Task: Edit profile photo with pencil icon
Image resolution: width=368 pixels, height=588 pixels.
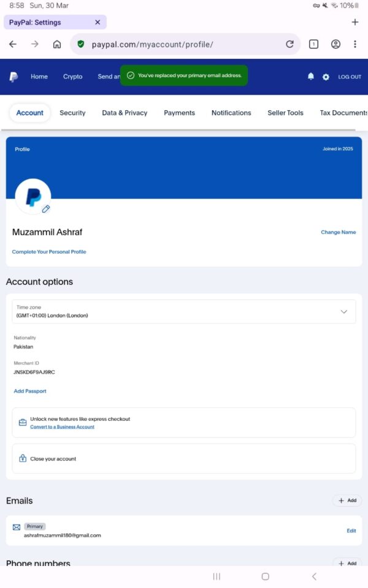Action: pos(46,209)
